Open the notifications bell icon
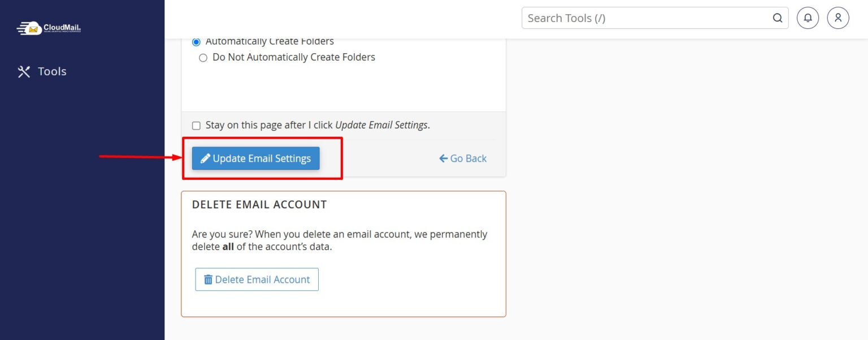 click(808, 18)
